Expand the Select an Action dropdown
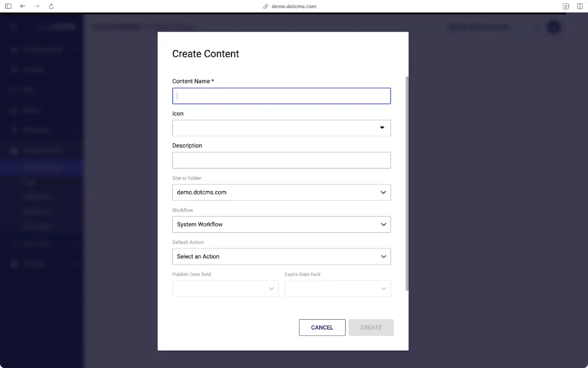 383,257
